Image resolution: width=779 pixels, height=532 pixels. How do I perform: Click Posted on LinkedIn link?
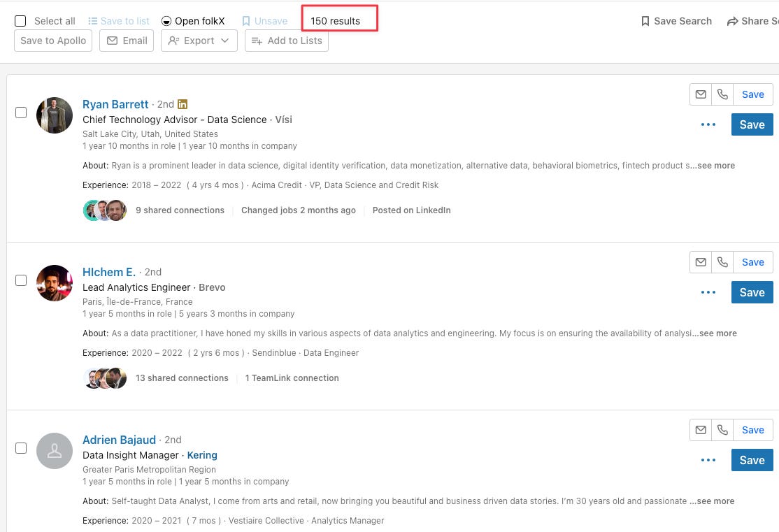click(x=412, y=210)
